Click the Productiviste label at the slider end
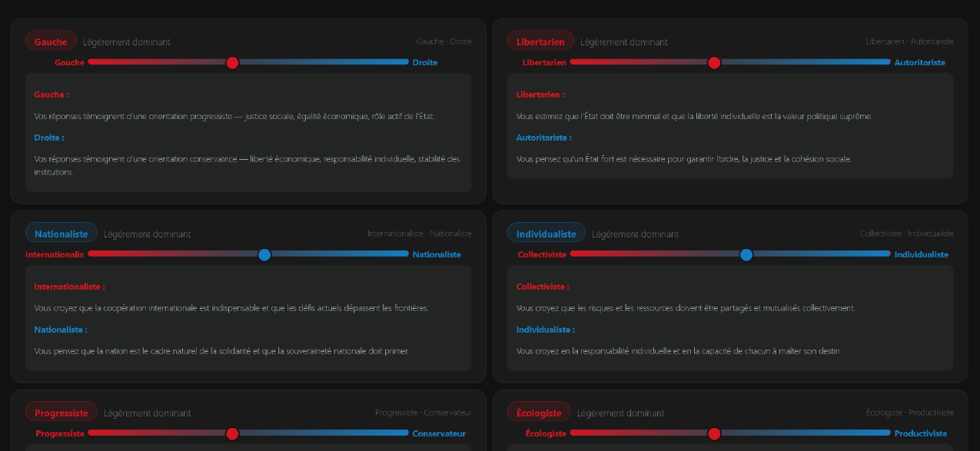Screen dimensions: 980x451 pos(921,433)
